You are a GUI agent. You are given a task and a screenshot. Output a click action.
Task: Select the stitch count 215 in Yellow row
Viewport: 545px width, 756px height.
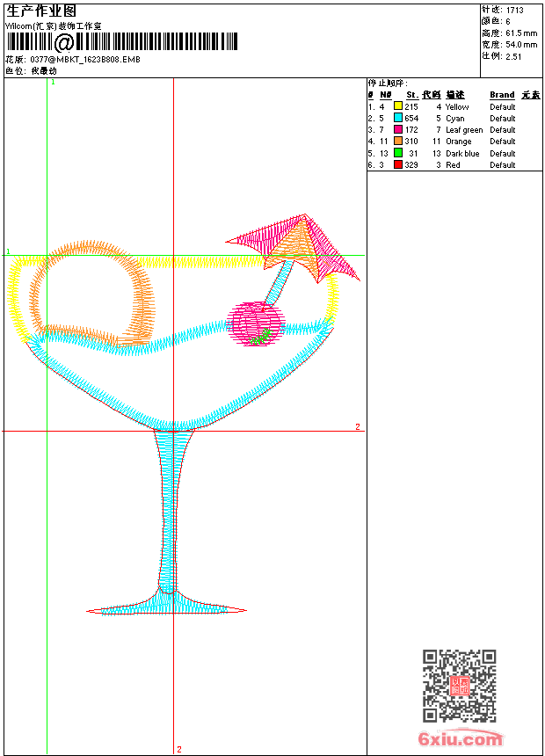[x=411, y=107]
